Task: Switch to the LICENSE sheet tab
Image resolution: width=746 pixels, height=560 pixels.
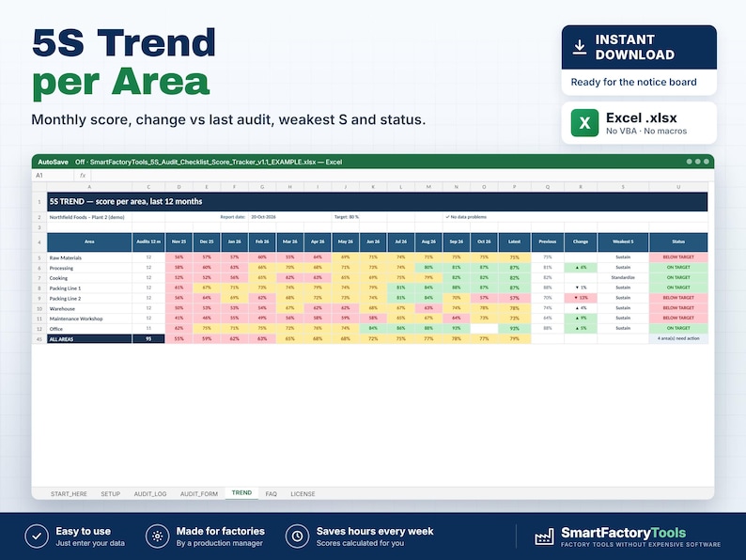Action: [303, 494]
